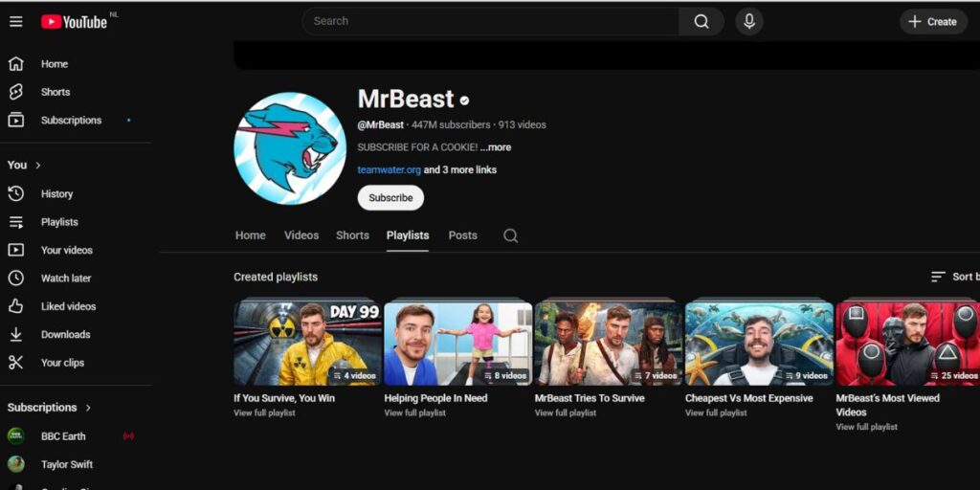980x490 pixels.
Task: Open Shorts from the sidebar
Action: click(x=55, y=92)
